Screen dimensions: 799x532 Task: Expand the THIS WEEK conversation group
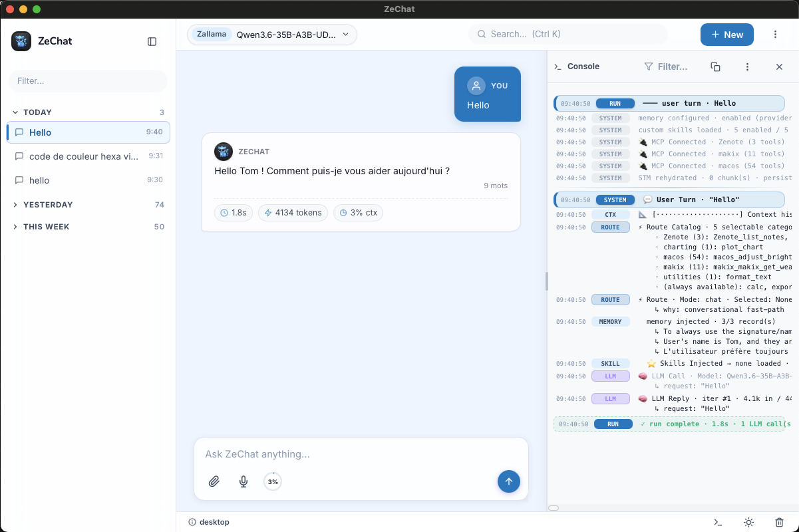[88, 227]
